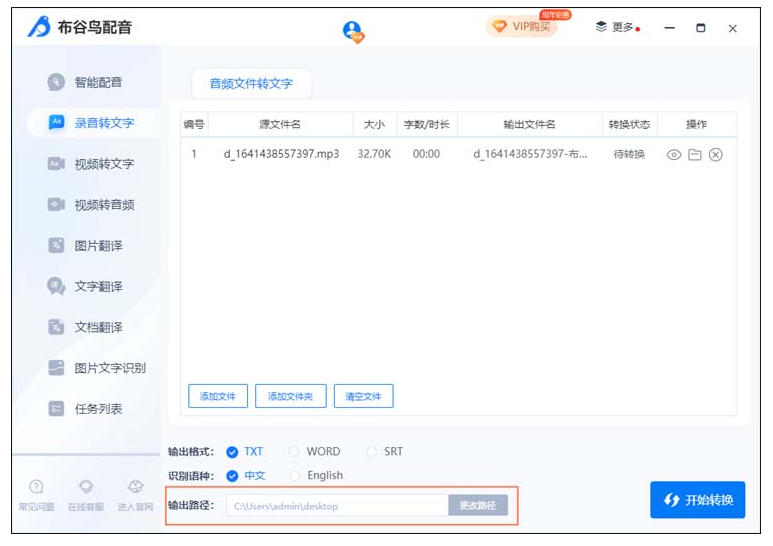Go to 图片翻译 in sidebar
The width and height of the screenshot is (773, 546).
[x=97, y=246]
